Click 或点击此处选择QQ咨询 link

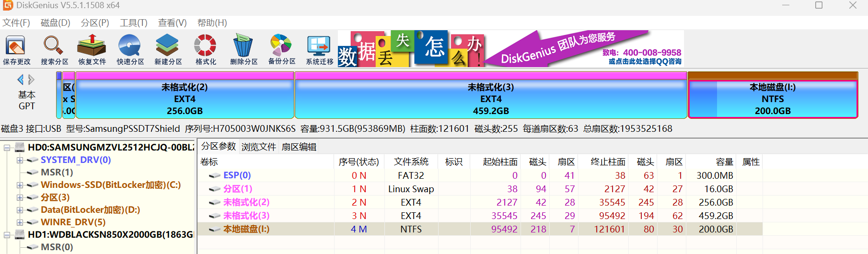[x=645, y=61]
